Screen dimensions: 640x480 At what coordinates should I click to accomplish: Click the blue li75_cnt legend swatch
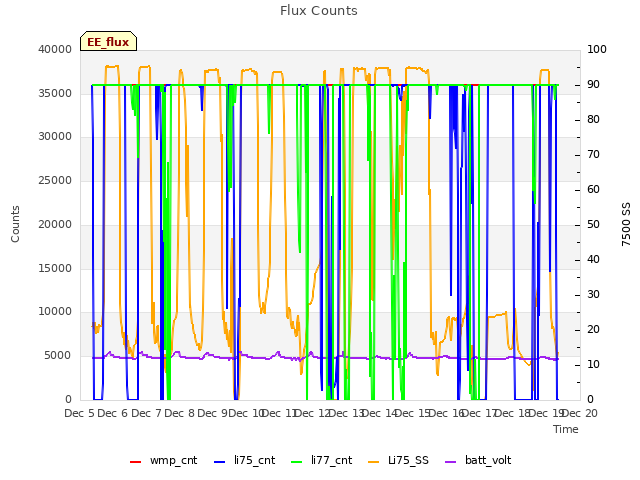219,462
